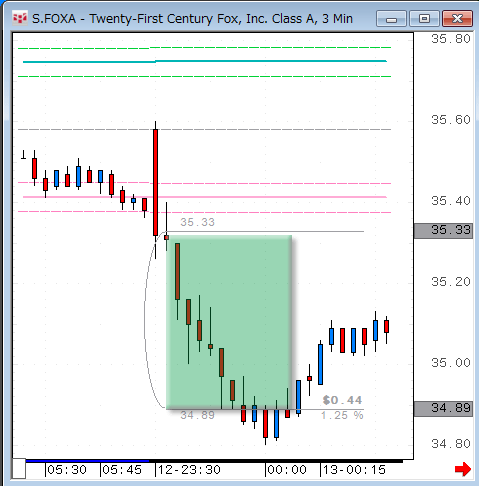479x486 pixels.
Task: Click the red arrow at bottom right
Action: [463, 469]
